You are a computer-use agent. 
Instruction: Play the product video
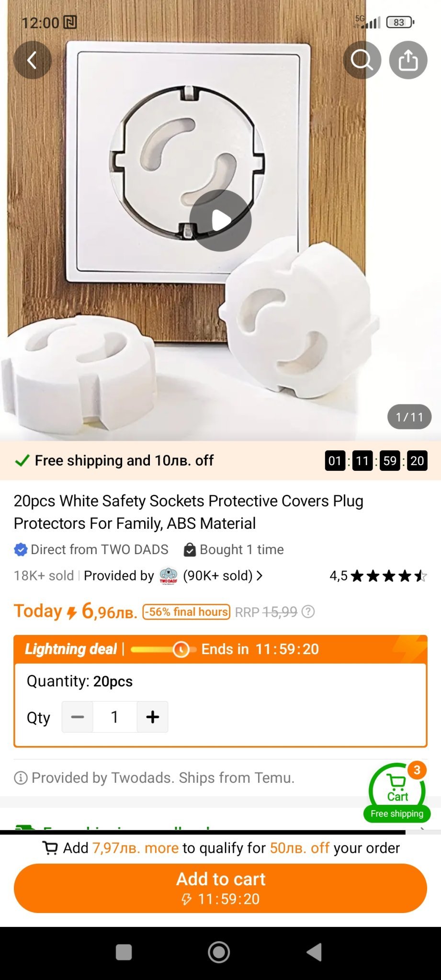point(220,221)
